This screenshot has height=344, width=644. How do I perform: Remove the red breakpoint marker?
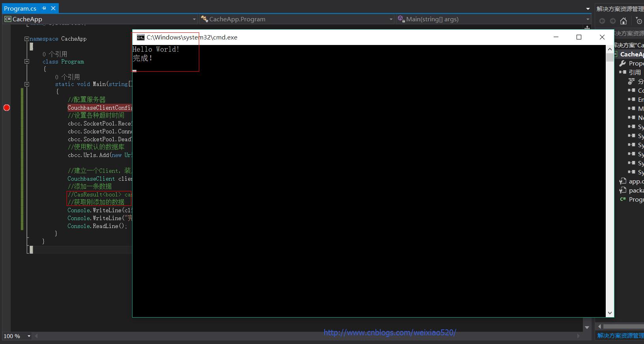pyautogui.click(x=7, y=108)
